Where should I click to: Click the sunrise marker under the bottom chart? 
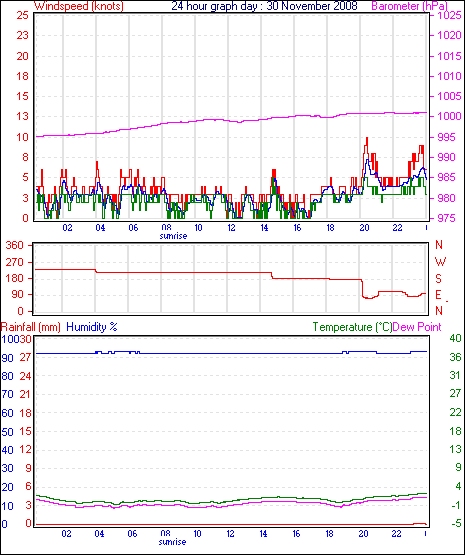172,542
